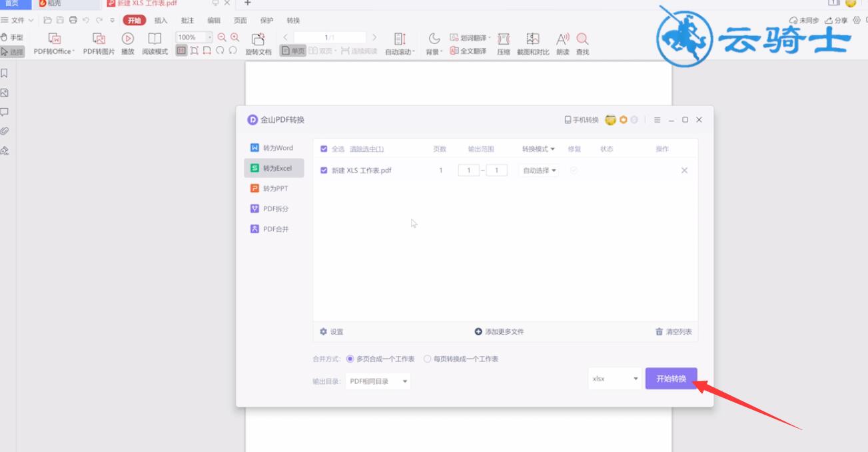Switch to the 转换 ribbon tab

293,21
